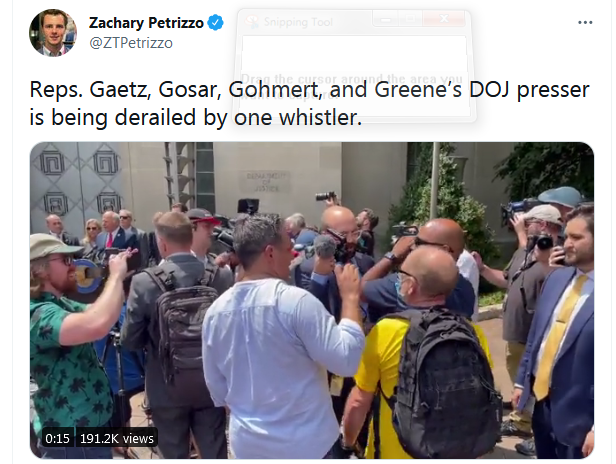Click the Department of Justice sign in video
Image resolution: width=616 pixels, height=464 pixels.
(266, 182)
